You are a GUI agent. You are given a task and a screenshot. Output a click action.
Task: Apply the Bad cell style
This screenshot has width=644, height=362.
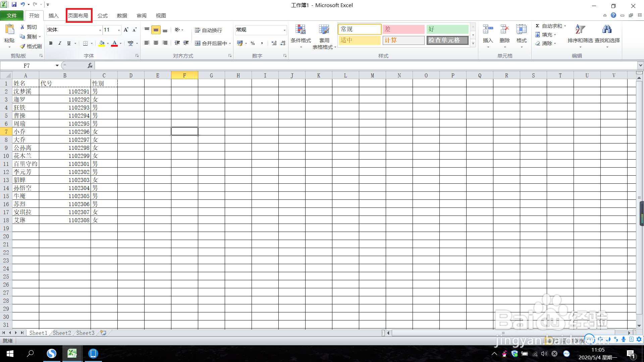[x=403, y=29]
